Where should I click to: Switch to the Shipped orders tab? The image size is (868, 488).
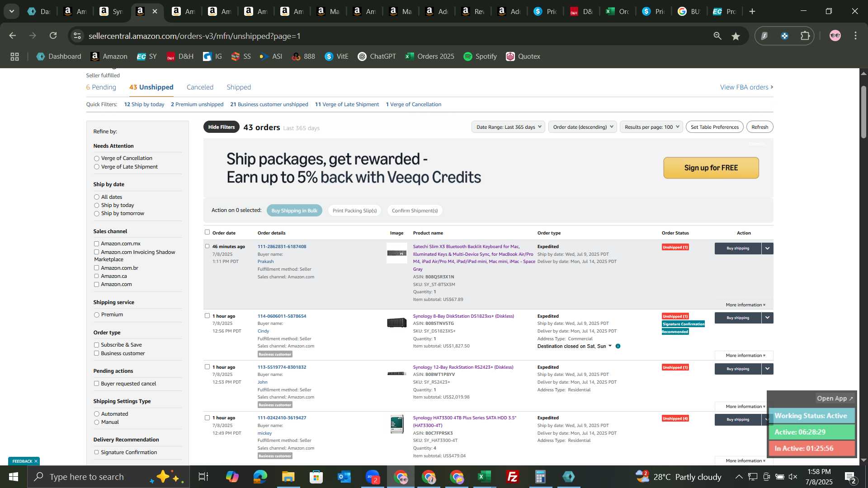(x=239, y=87)
